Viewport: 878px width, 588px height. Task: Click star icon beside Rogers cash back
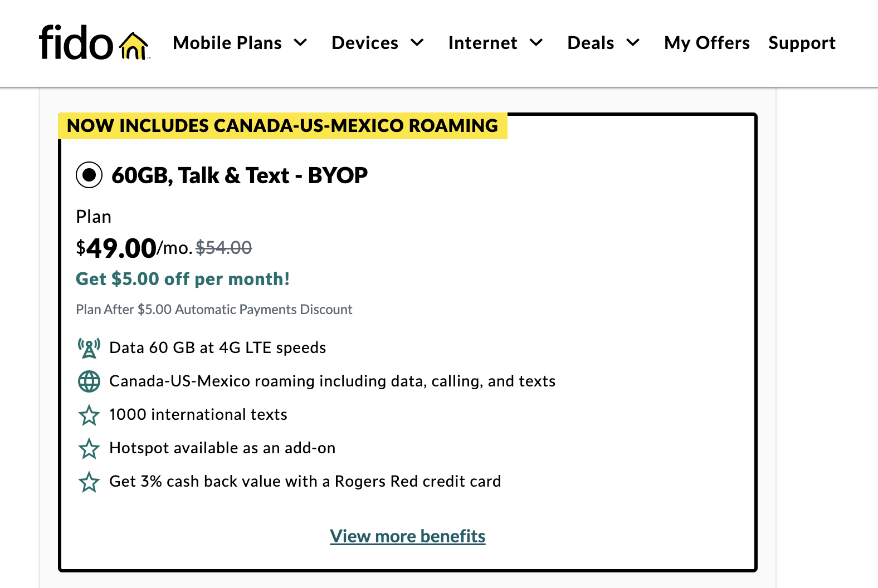89,482
